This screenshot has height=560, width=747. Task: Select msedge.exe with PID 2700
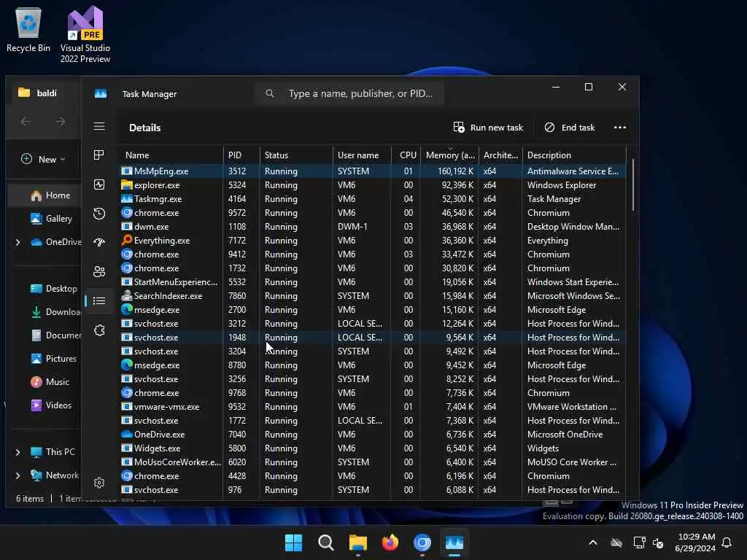click(372, 309)
